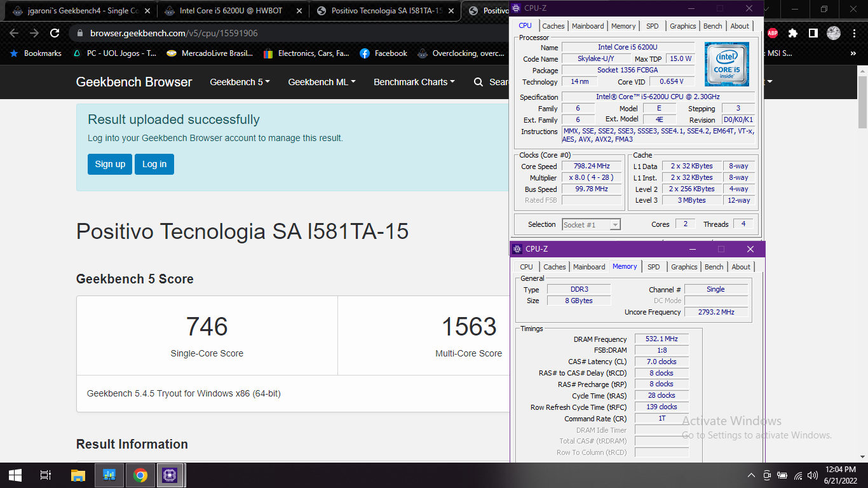The height and width of the screenshot is (488, 868).
Task: Click the Geekbench Browser logo link
Action: [134, 82]
